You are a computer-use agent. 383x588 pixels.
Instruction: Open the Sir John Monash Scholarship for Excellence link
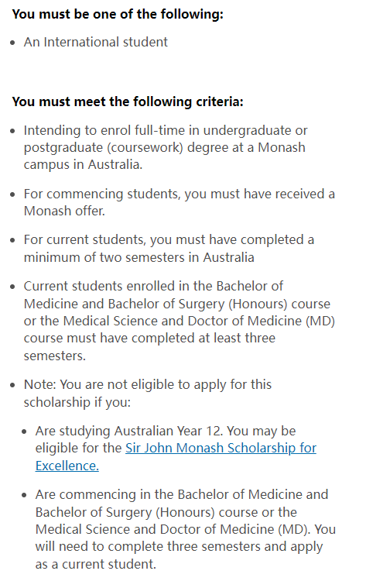coord(221,449)
